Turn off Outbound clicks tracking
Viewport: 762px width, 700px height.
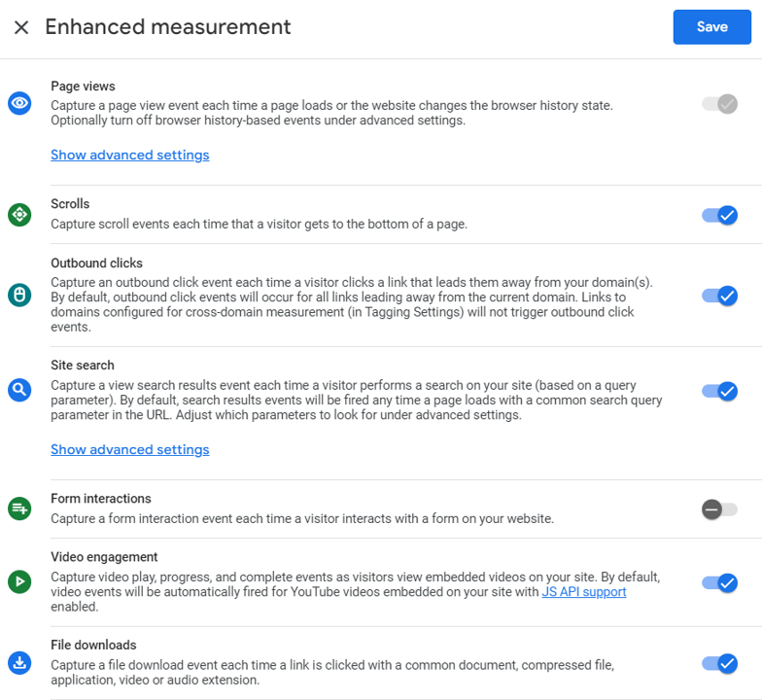(x=719, y=296)
